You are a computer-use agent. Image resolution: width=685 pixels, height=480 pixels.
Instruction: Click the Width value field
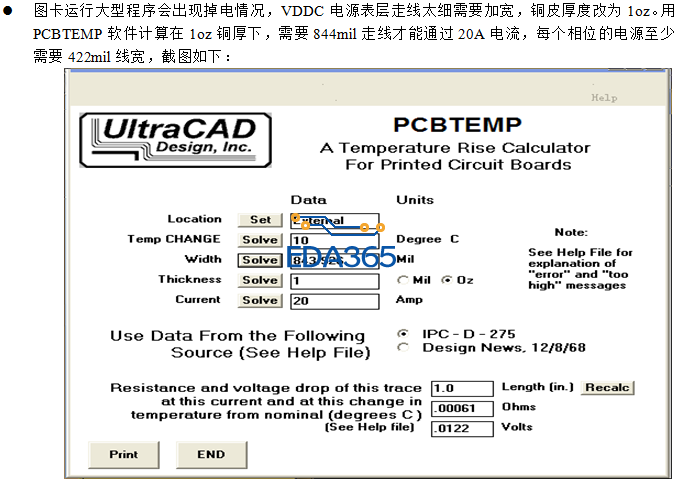pos(335,260)
